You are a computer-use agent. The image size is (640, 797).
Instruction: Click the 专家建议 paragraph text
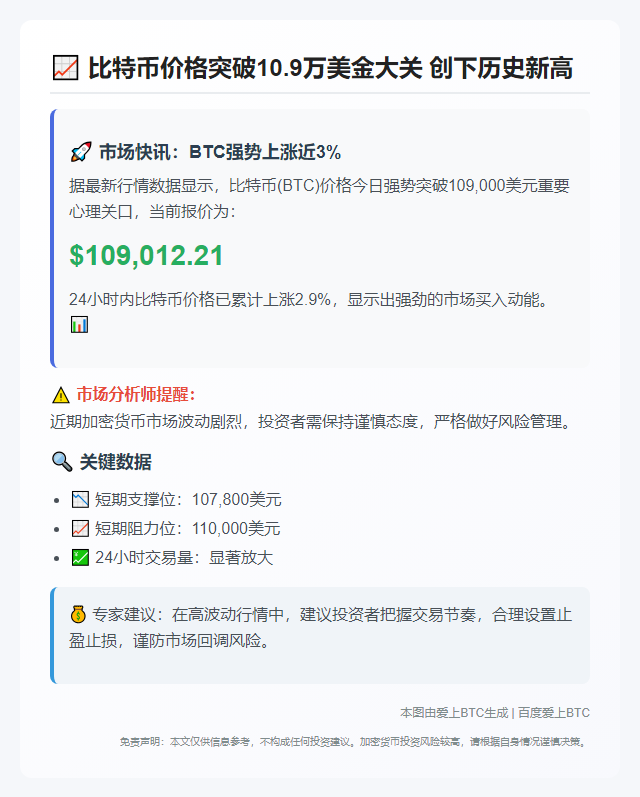321,628
